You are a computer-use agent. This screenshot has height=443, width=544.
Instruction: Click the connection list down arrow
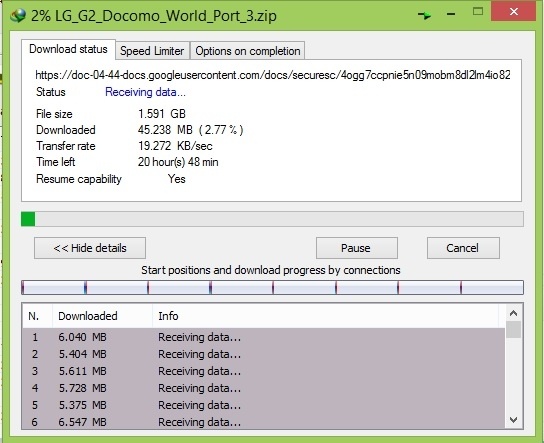[513, 420]
